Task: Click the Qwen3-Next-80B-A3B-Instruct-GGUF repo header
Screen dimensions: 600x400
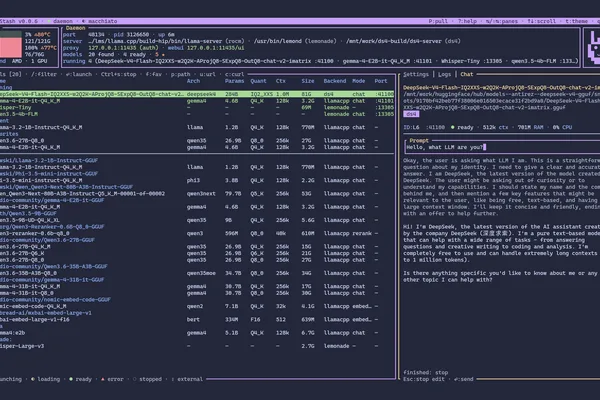Action: [x=67, y=187]
